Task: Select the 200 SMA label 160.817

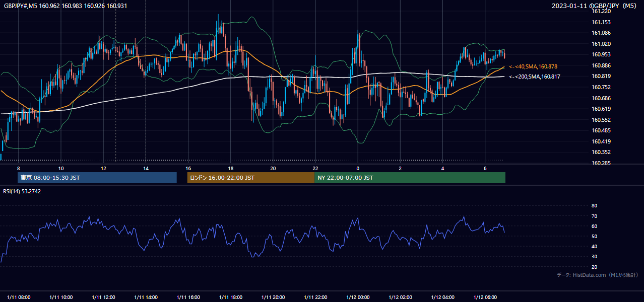Action: point(534,77)
